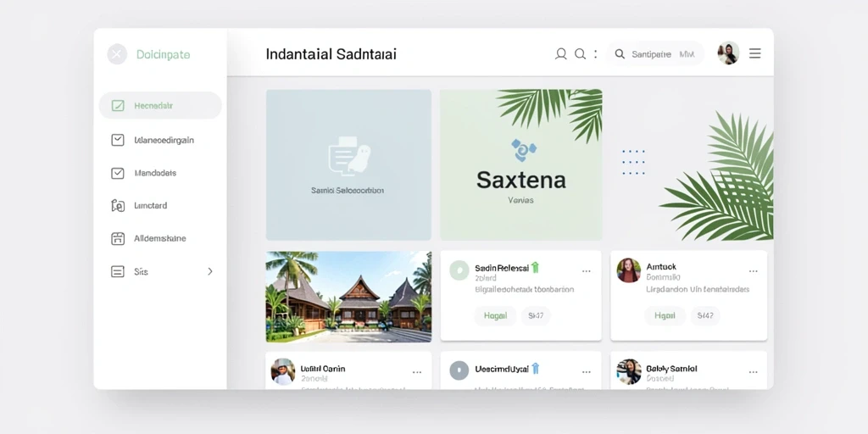Screen dimensions: 868x434
Task: Open options dots on Amtuck card
Action: pyautogui.click(x=754, y=271)
